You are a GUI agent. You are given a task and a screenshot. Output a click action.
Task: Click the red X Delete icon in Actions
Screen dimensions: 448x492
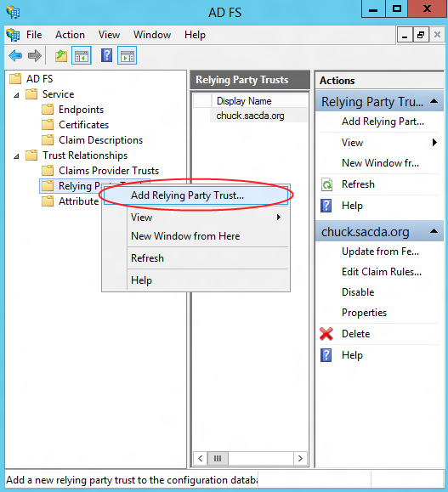pos(326,334)
